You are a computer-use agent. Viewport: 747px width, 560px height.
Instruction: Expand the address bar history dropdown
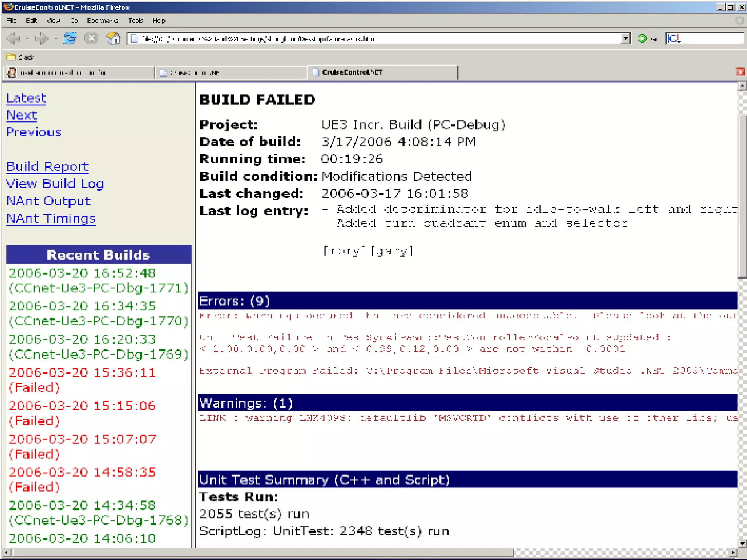click(x=625, y=38)
